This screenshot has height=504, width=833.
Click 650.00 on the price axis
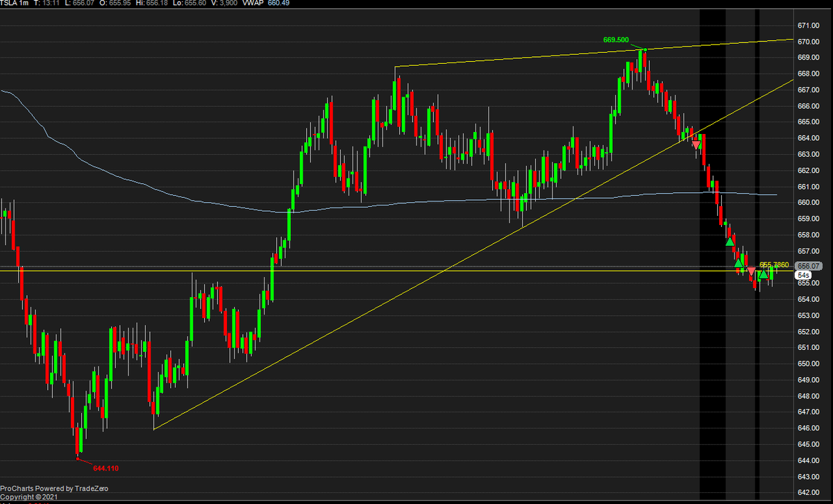tap(809, 364)
